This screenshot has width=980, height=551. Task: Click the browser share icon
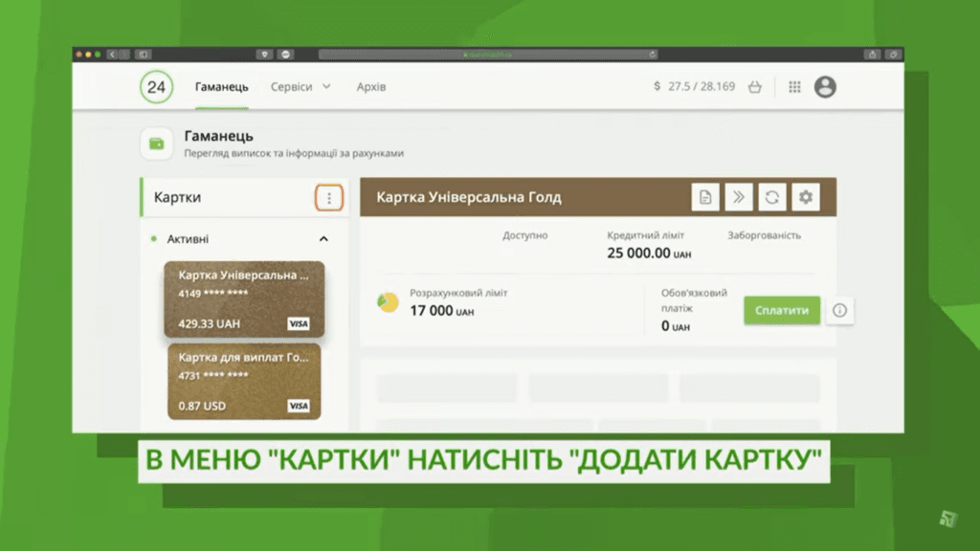click(x=873, y=55)
